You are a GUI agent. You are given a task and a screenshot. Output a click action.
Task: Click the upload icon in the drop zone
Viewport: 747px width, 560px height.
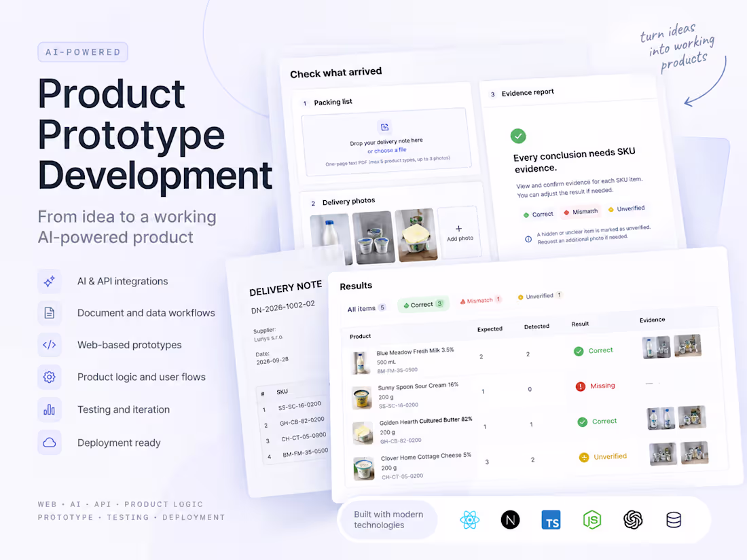coord(384,127)
